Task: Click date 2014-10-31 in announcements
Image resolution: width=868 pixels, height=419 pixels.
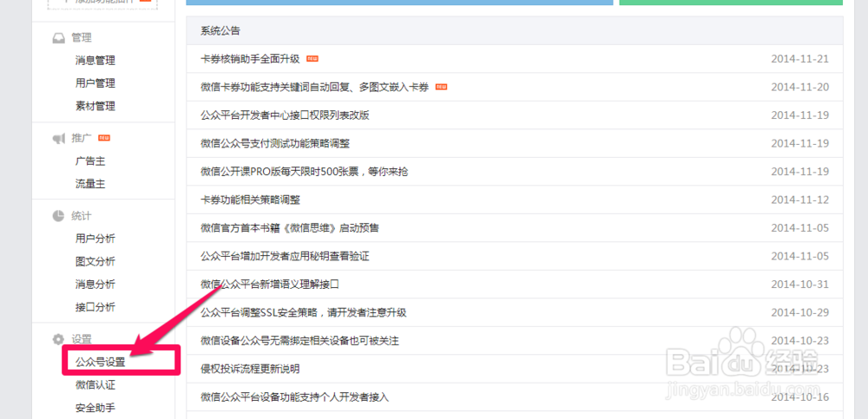Action: [800, 285]
